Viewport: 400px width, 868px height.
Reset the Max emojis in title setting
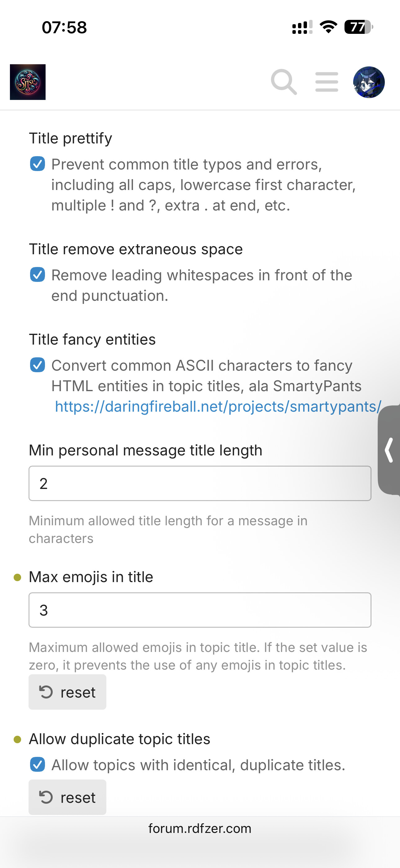click(x=67, y=692)
